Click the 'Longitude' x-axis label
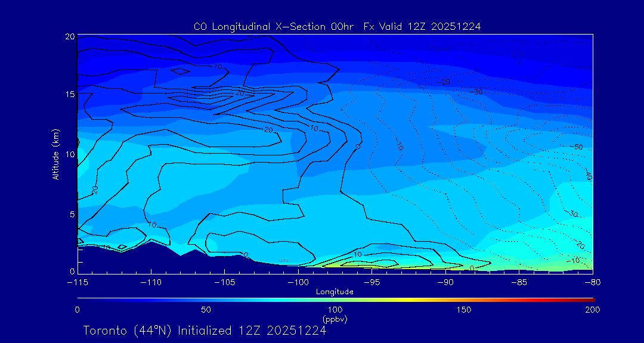 point(335,291)
